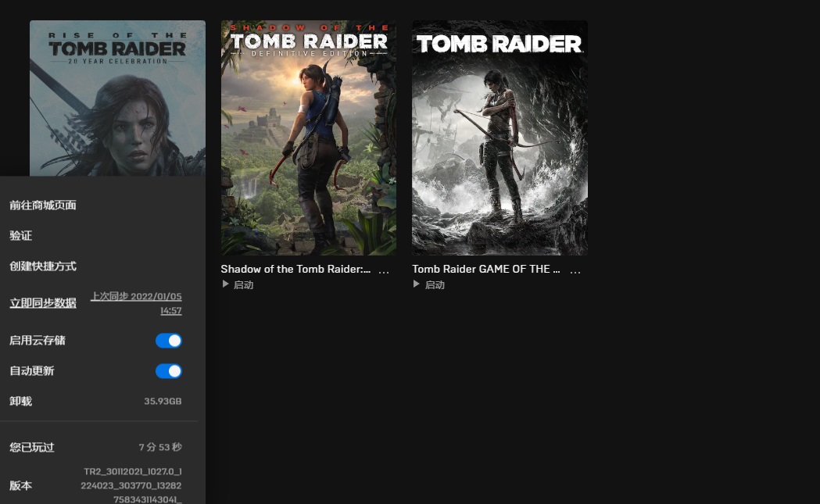Click the Shadow of the Tomb Raider title text
The image size is (820, 504).
coord(295,269)
